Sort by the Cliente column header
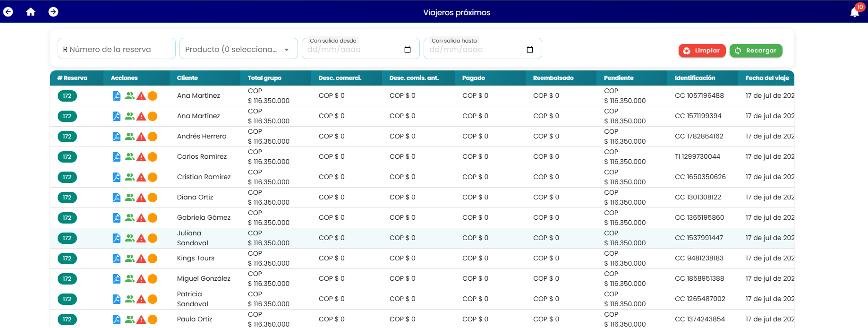868x328 pixels. [x=187, y=78]
